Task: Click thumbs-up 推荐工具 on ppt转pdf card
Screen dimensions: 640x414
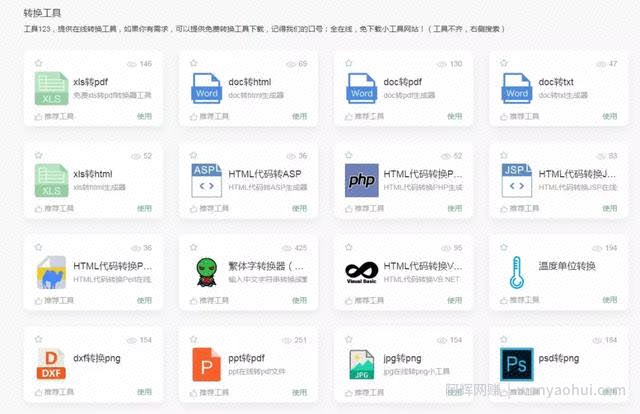Action: tap(209, 392)
